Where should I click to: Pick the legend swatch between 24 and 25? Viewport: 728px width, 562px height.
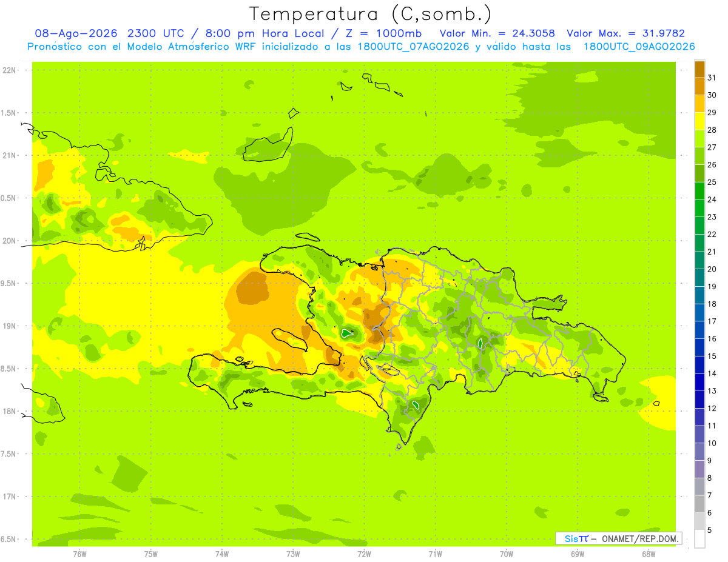[700, 190]
